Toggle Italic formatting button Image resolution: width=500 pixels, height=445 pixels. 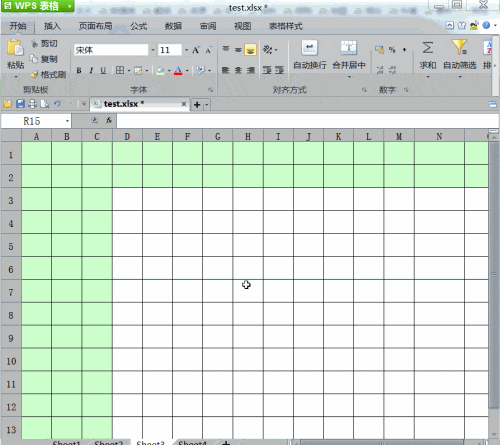[91, 70]
